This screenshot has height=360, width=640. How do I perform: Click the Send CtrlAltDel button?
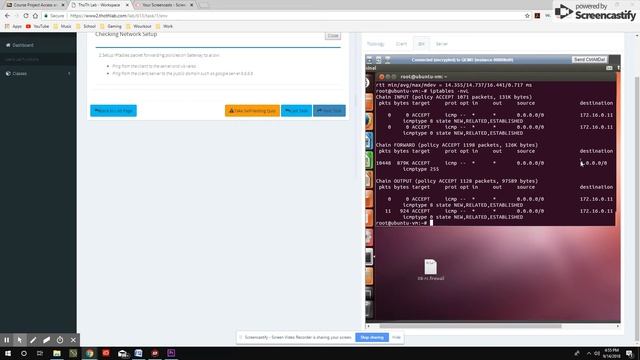click(589, 60)
